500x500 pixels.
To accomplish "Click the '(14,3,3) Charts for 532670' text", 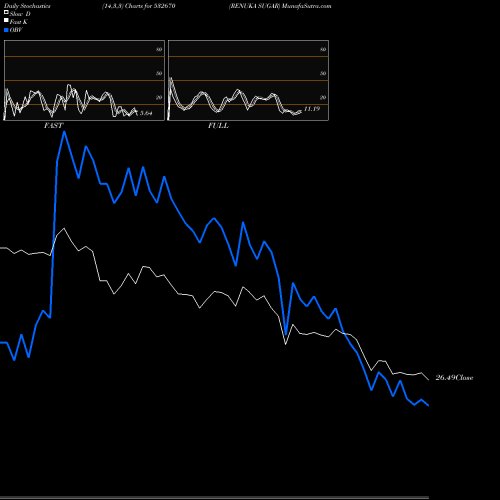I will [139, 6].
